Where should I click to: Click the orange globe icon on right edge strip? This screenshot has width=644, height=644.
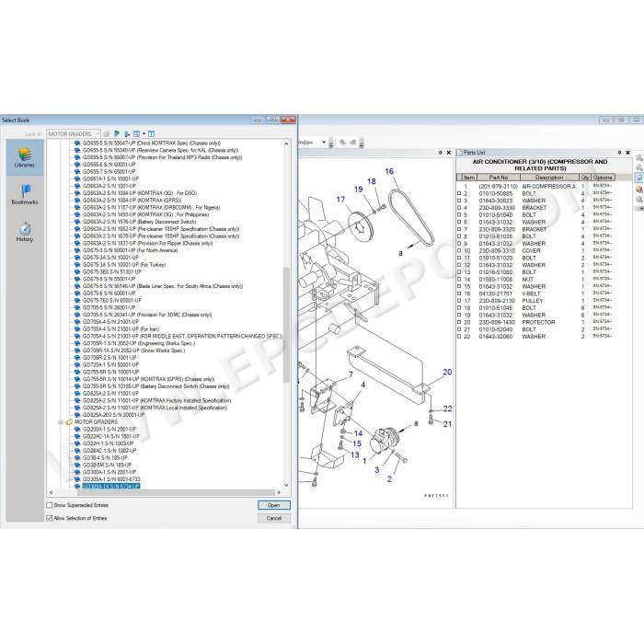[639, 189]
